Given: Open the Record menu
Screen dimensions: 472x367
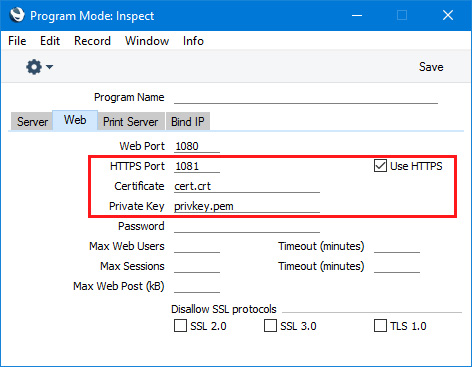Looking at the screenshot, I should coord(92,41).
